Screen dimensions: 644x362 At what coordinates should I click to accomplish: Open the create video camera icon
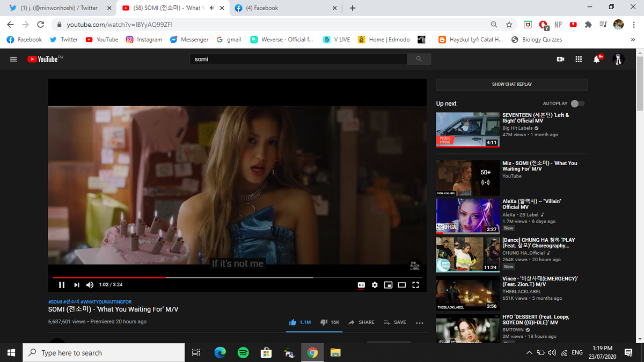tap(560, 59)
